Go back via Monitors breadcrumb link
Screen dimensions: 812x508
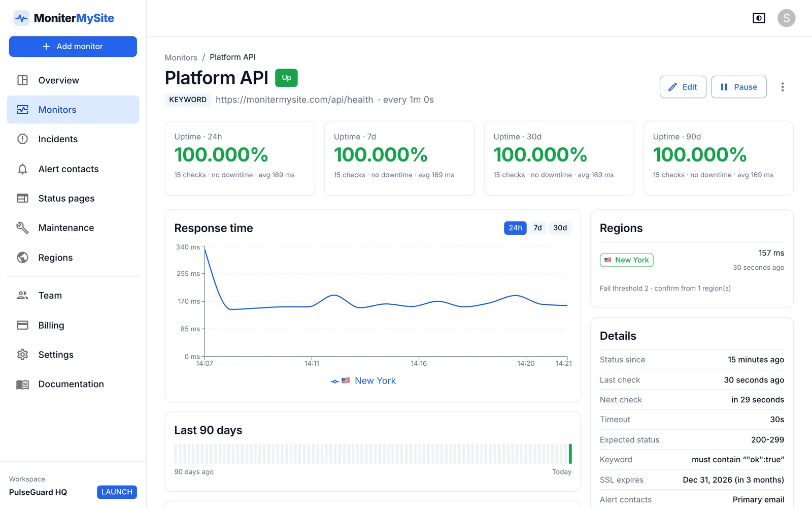coord(181,57)
